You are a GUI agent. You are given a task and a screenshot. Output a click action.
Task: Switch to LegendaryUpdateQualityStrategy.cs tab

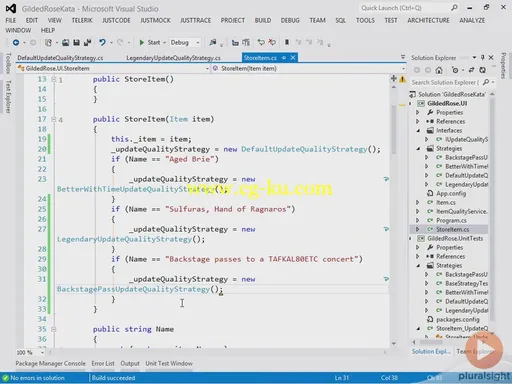click(x=173, y=58)
